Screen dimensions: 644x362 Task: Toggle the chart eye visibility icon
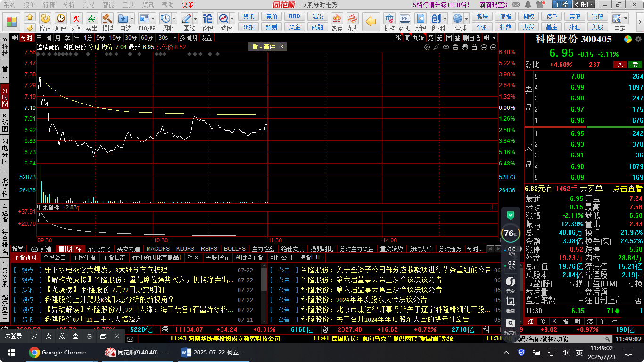tap(446, 47)
